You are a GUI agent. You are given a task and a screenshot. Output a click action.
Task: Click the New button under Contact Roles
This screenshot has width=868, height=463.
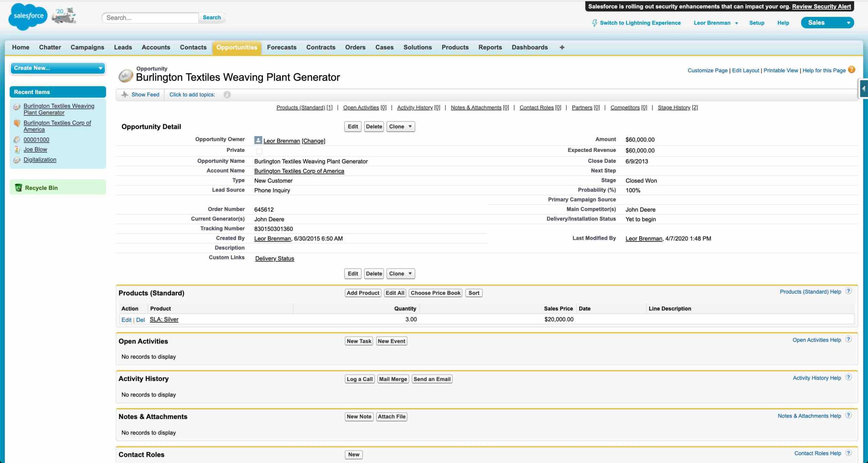click(354, 455)
